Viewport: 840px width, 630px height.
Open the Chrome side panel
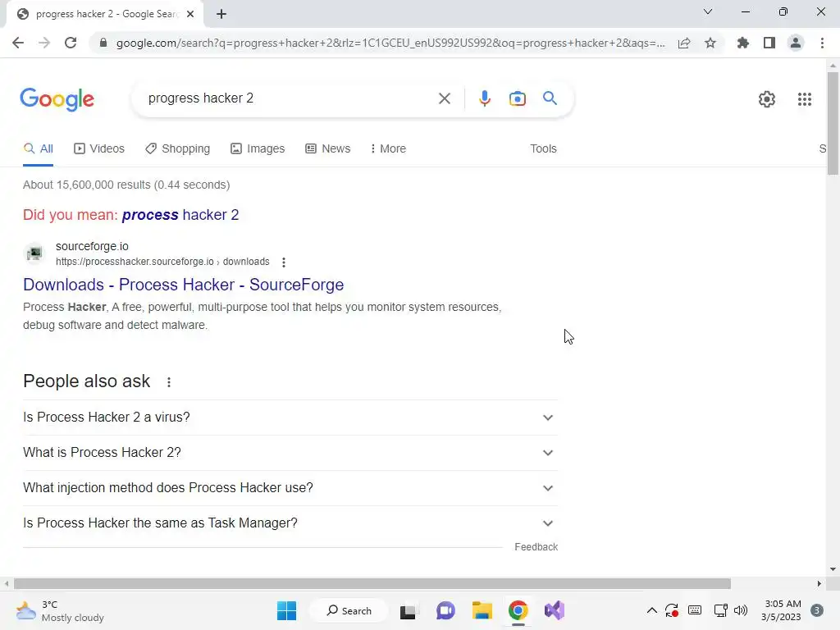click(769, 43)
